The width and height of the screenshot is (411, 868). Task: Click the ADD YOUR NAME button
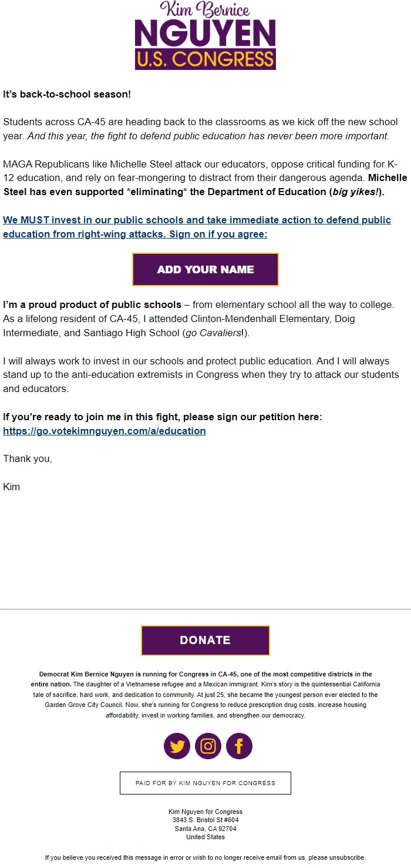pos(206,269)
